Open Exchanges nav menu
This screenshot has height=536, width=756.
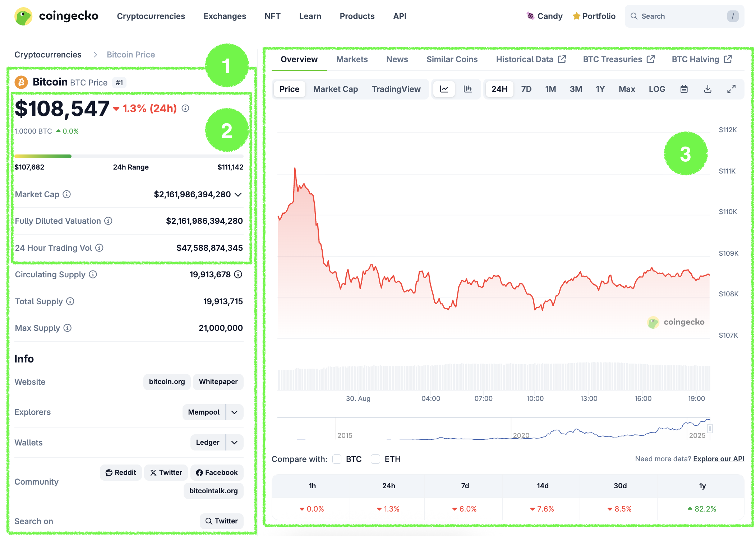(x=225, y=16)
